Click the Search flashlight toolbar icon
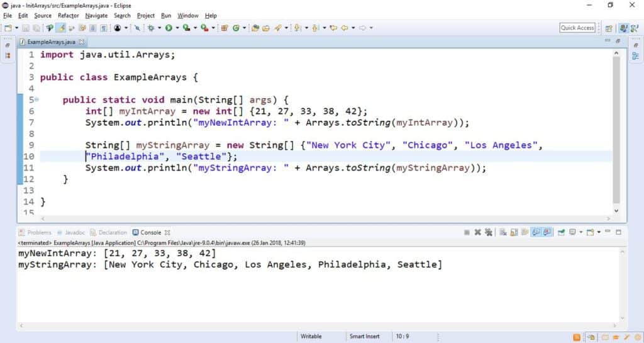Screen dimensions: 644x343 tap(278, 28)
